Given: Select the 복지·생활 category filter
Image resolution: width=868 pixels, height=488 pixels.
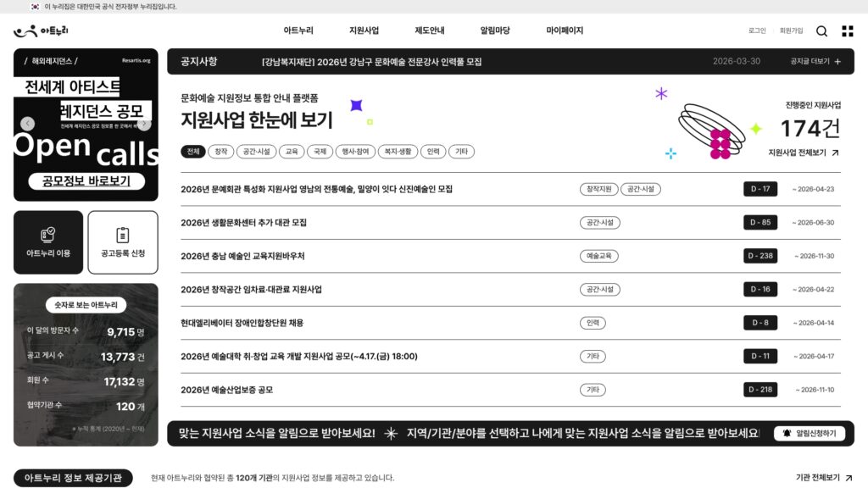Looking at the screenshot, I should pos(399,152).
